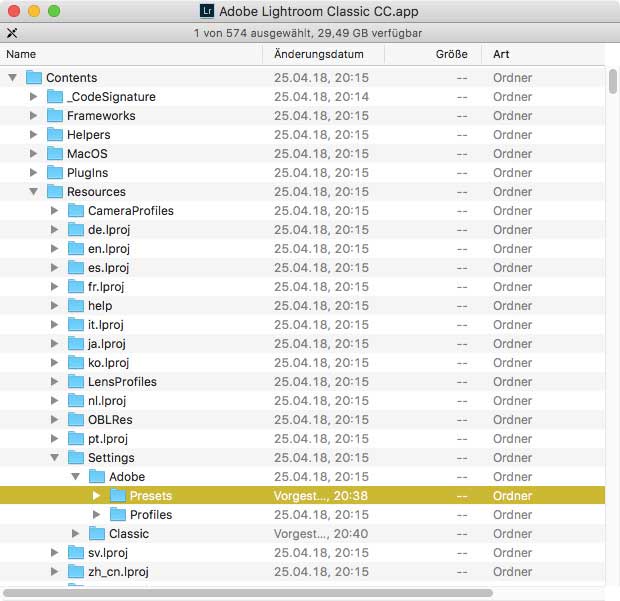This screenshot has width=620, height=601.
Task: Collapse the Resources folder
Action: [x=34, y=191]
